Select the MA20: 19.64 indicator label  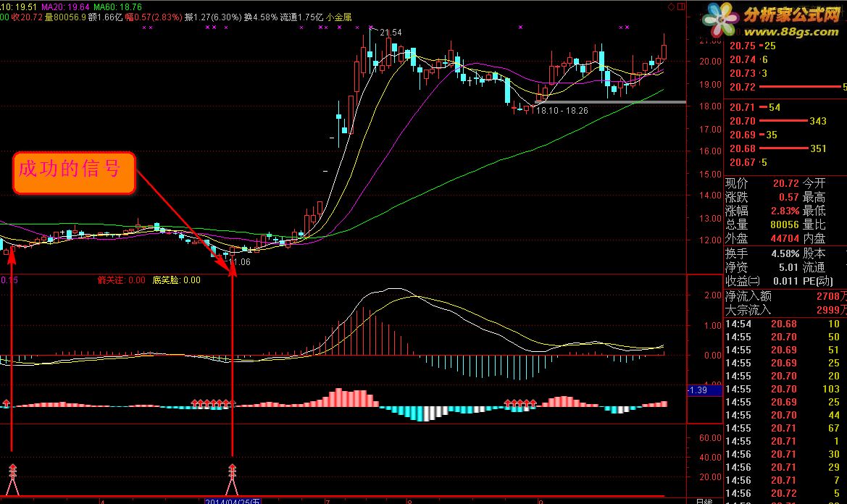coord(65,7)
